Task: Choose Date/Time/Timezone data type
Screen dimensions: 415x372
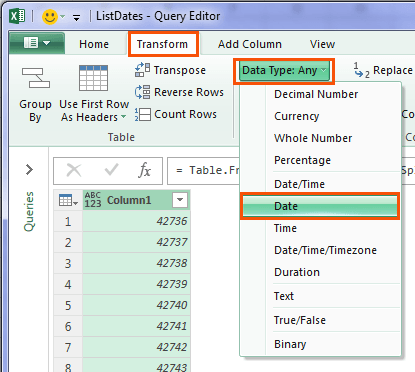Action: 325,250
